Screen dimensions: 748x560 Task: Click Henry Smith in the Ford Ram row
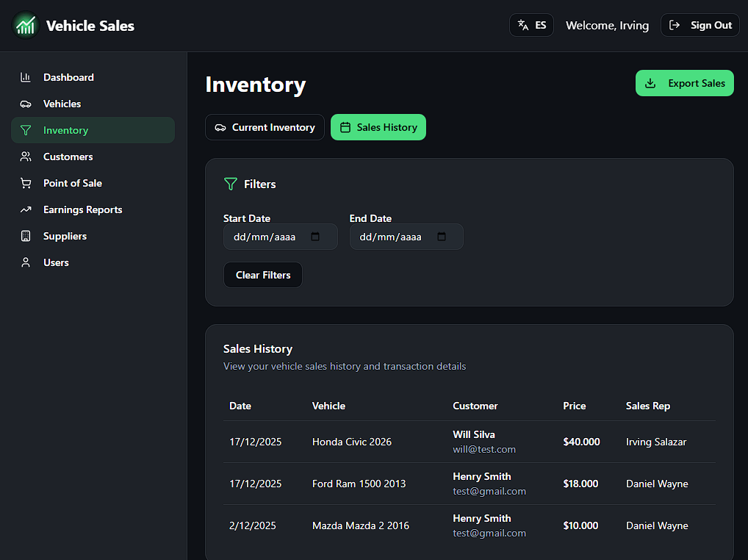click(x=482, y=476)
